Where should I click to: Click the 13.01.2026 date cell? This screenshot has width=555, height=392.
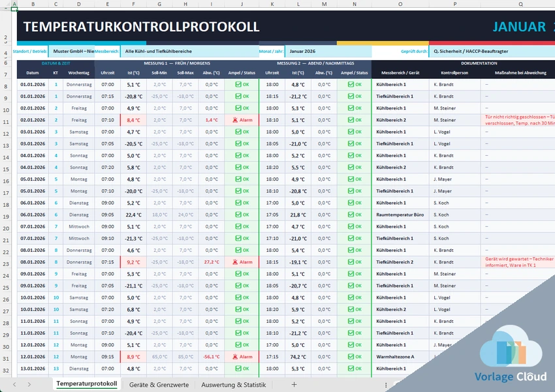point(33,369)
